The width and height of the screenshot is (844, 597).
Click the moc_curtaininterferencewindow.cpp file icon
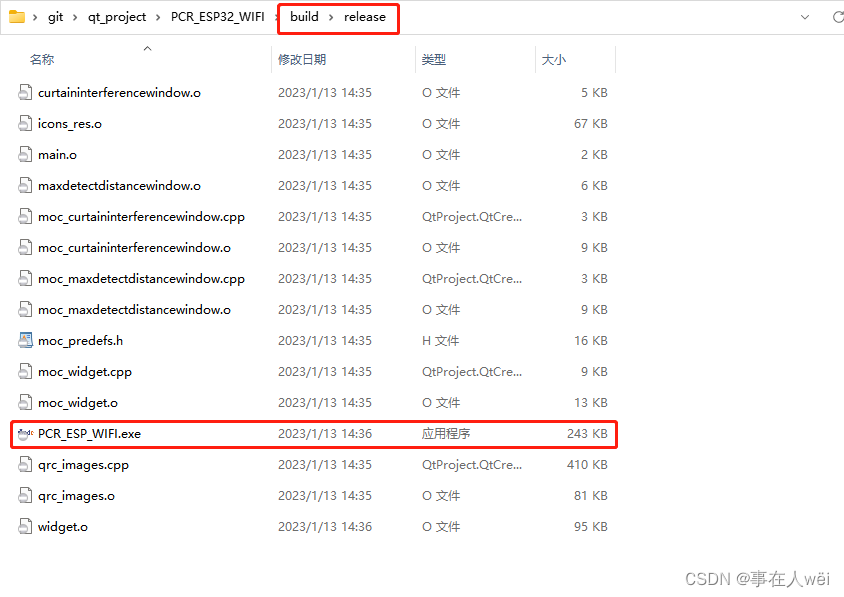(25, 216)
